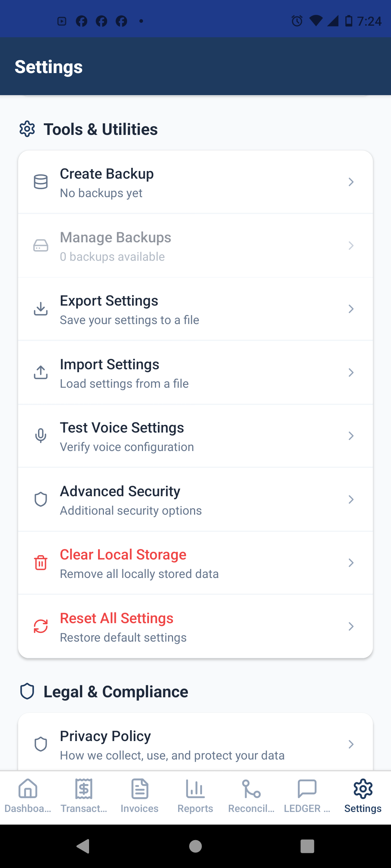This screenshot has width=391, height=868.
Task: Tap the Export Settings download icon
Action: [x=41, y=309]
